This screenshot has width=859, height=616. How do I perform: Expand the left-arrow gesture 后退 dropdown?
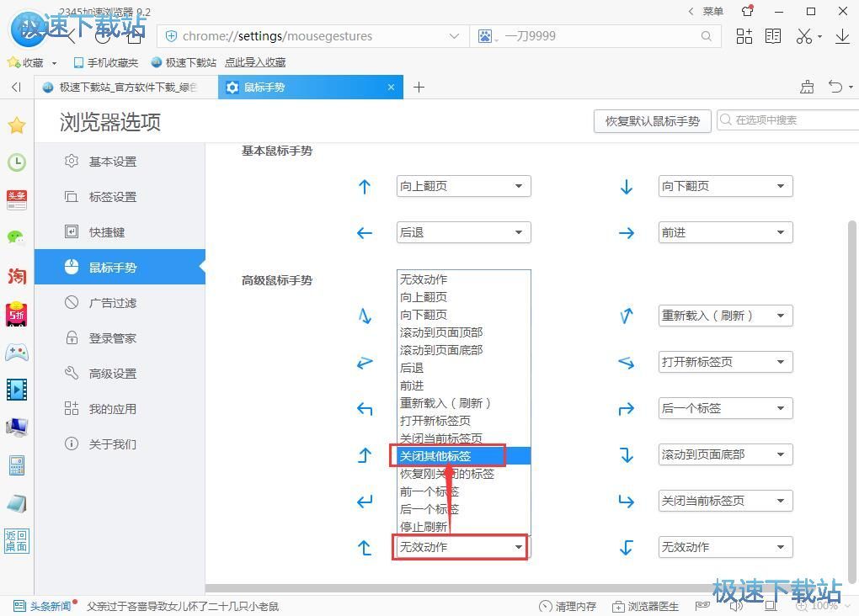[463, 233]
